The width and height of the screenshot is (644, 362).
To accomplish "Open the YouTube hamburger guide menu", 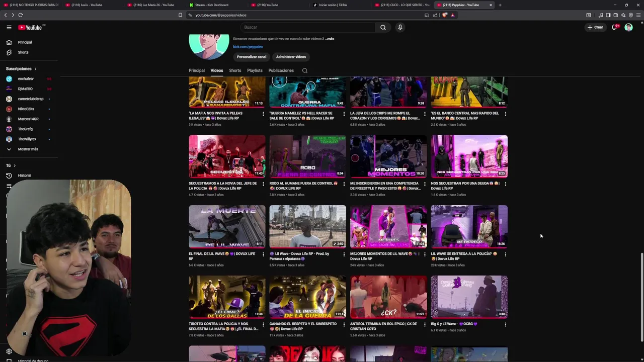I will [x=9, y=27].
